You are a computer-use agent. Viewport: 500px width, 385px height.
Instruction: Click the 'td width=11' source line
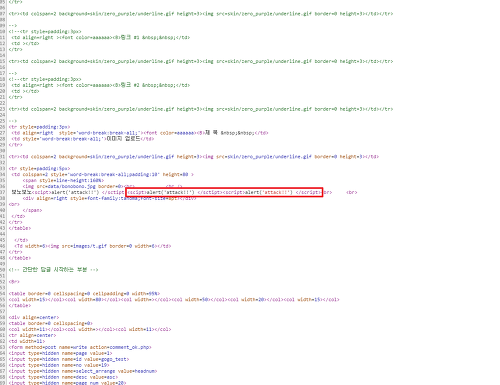(27, 341)
